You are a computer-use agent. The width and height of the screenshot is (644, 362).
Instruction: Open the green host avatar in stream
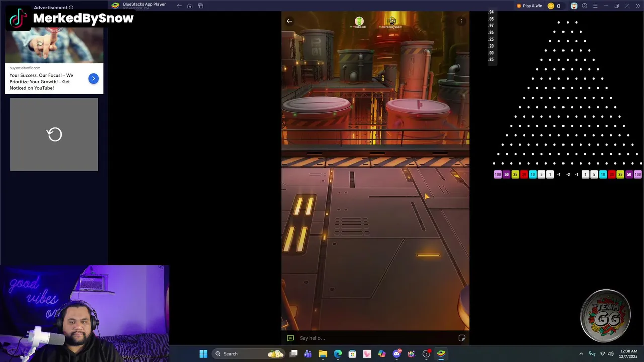(x=359, y=21)
